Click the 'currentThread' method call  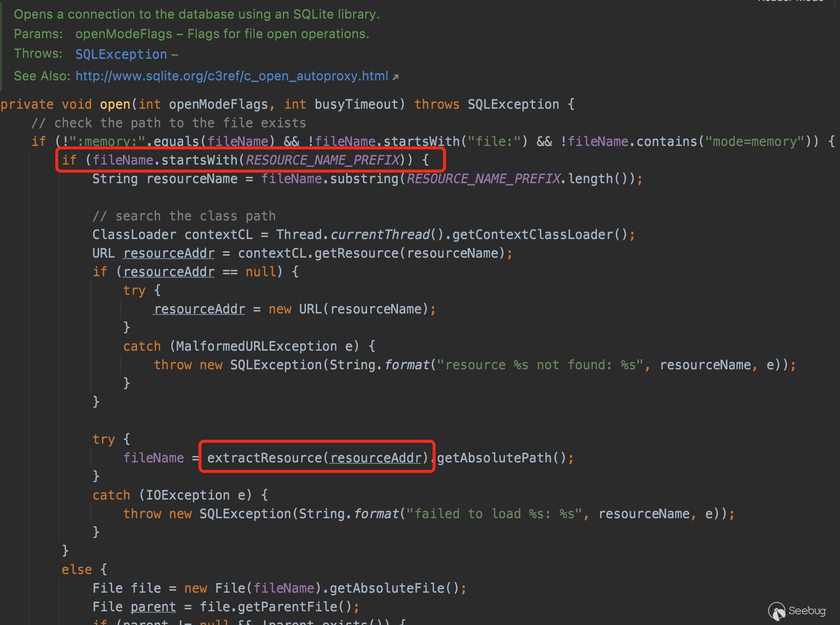coord(380,235)
